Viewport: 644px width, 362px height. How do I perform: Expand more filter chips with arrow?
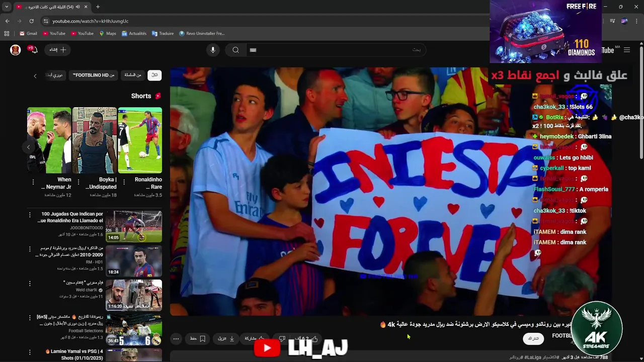[x=35, y=76]
